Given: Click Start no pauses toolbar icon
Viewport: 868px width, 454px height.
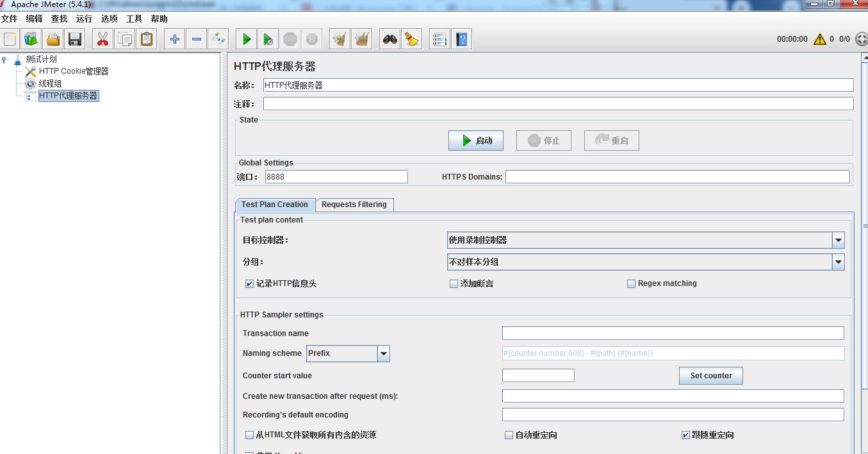Looking at the screenshot, I should pyautogui.click(x=268, y=39).
